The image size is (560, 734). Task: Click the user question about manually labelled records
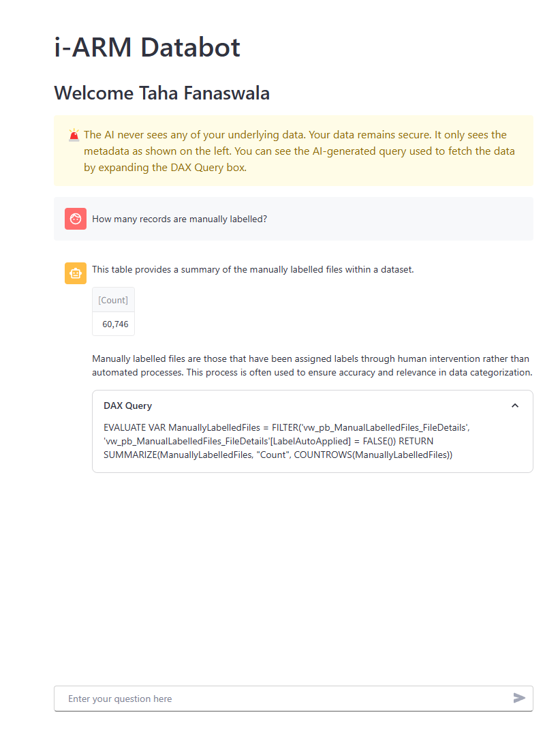click(179, 219)
